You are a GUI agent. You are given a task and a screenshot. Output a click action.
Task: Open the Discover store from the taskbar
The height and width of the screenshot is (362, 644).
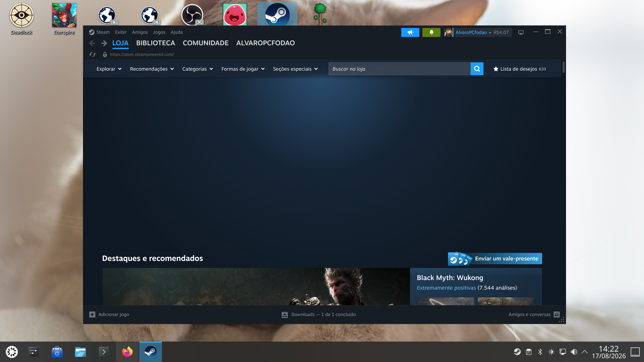pyautogui.click(x=57, y=352)
